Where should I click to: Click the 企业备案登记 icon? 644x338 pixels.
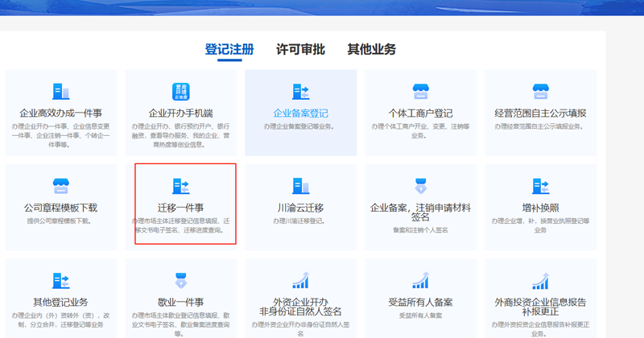click(300, 92)
